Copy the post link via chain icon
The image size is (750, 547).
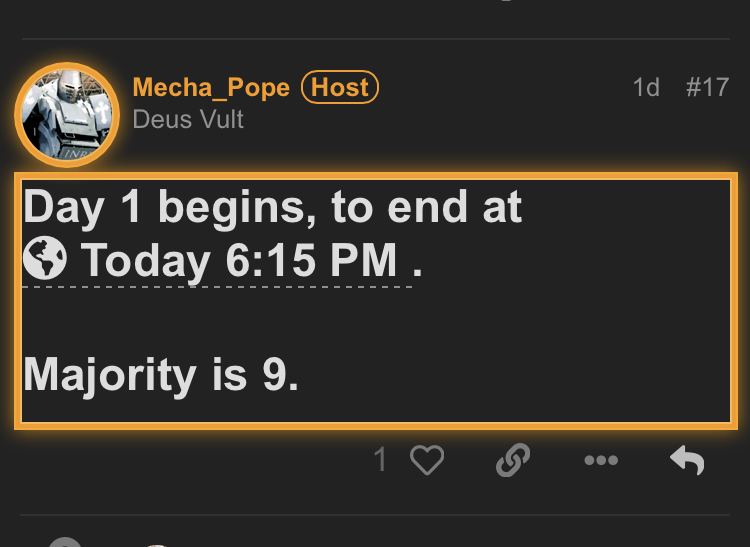[x=513, y=460]
